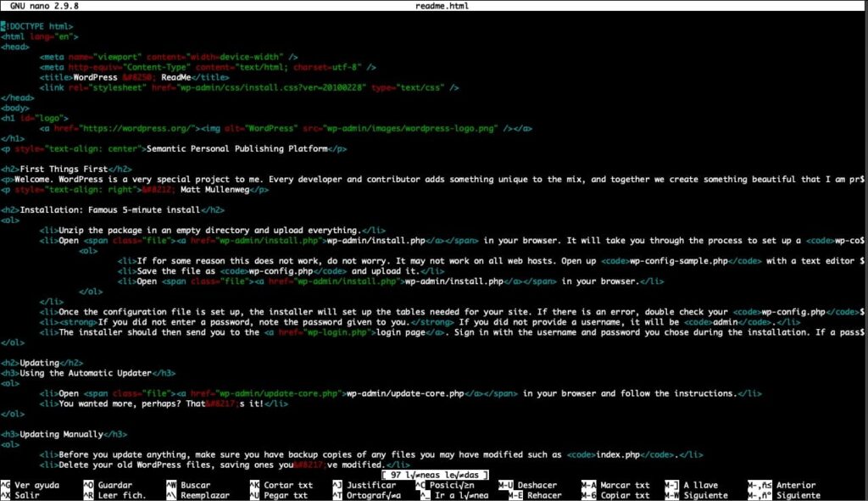
Task: Select the "Cortar txt" shortcut label
Action: (288, 485)
